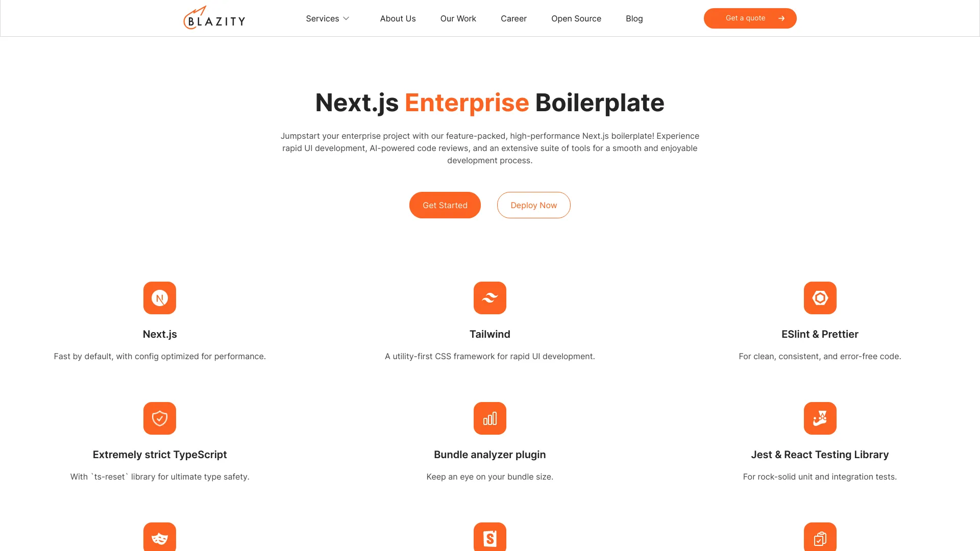The image size is (980, 551).
Task: Click the Deploy Now button
Action: click(533, 205)
